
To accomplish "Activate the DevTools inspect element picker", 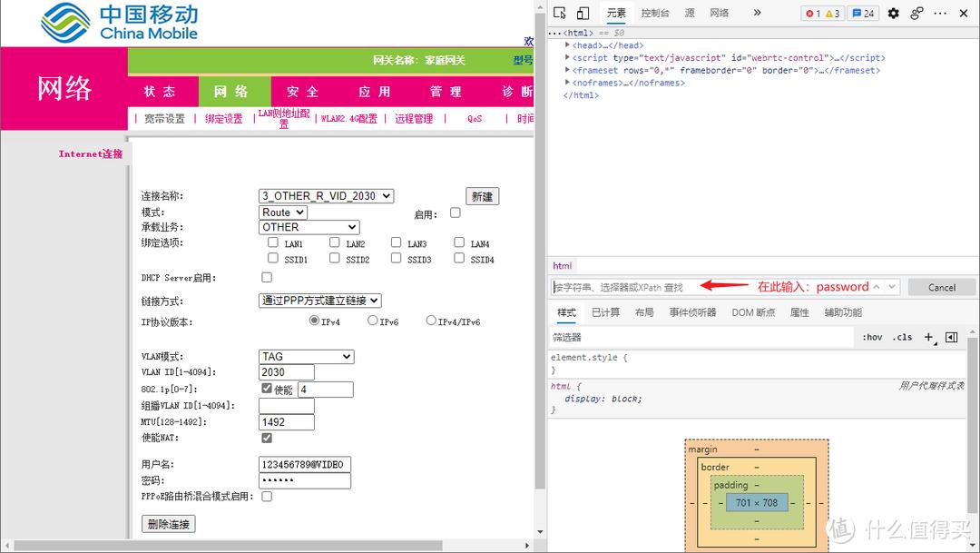I will coord(560,13).
